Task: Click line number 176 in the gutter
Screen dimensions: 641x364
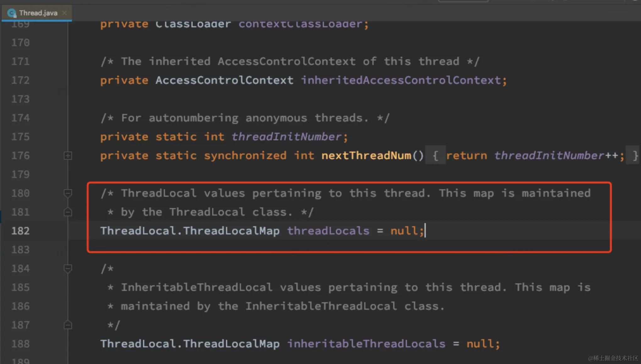Action: tap(20, 156)
